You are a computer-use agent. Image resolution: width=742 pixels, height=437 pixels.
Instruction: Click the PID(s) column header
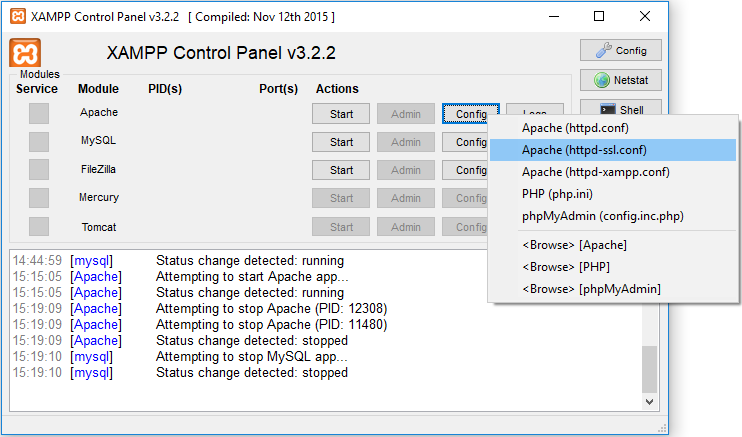tap(165, 89)
